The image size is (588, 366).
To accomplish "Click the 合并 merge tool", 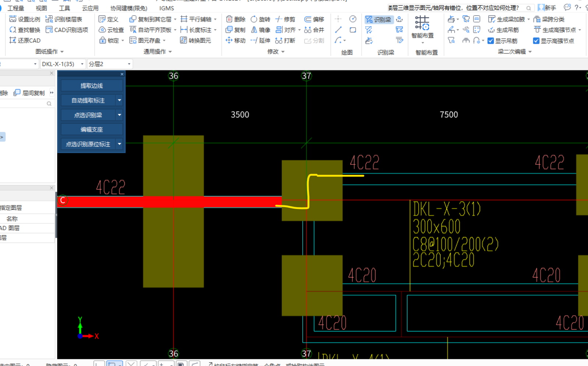I will [x=314, y=30].
